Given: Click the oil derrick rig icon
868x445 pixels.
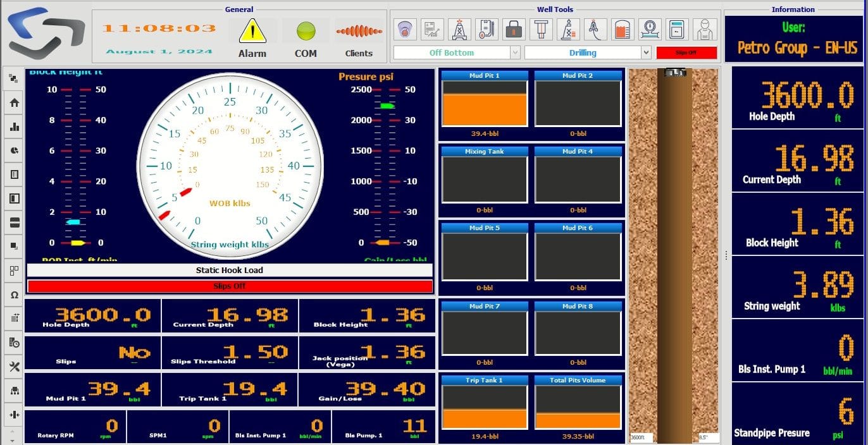Looking at the screenshot, I should click(x=459, y=30).
